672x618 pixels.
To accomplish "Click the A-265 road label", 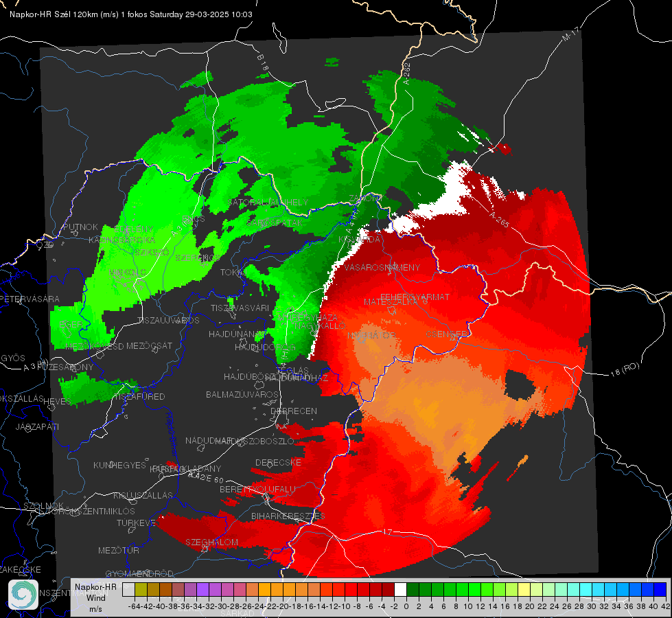I will coord(499,220).
